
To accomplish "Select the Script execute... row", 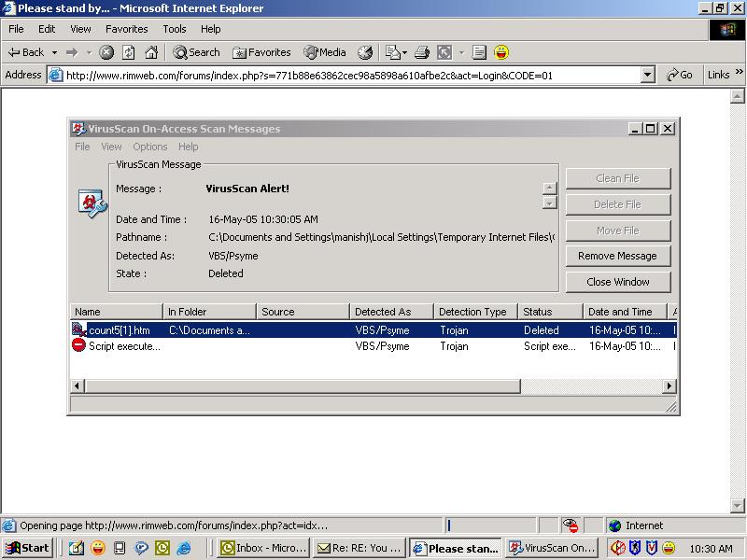I will pos(373,346).
